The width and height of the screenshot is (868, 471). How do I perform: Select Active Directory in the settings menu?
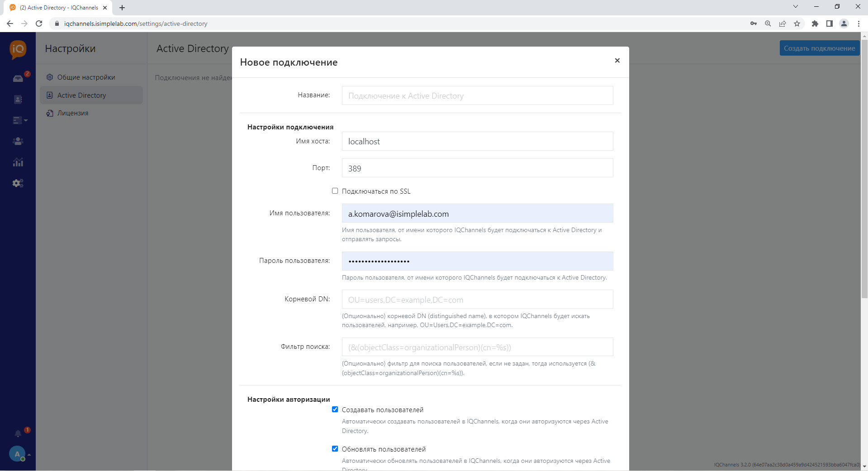coord(91,95)
